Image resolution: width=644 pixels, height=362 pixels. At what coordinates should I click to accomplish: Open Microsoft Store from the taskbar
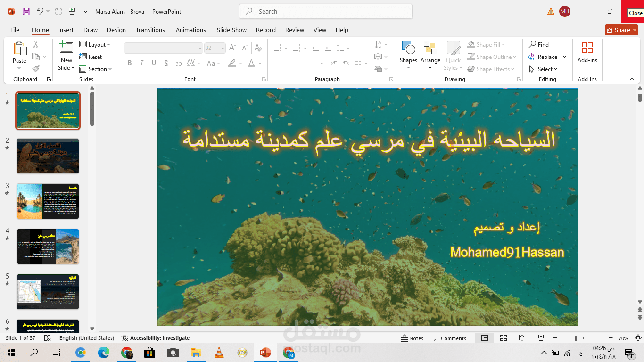click(x=150, y=352)
